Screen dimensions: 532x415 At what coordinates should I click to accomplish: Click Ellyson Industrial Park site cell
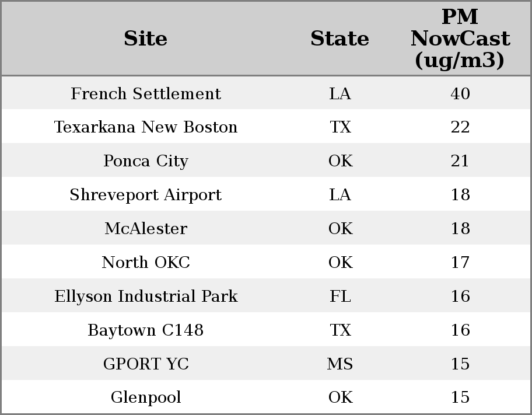[145, 297]
